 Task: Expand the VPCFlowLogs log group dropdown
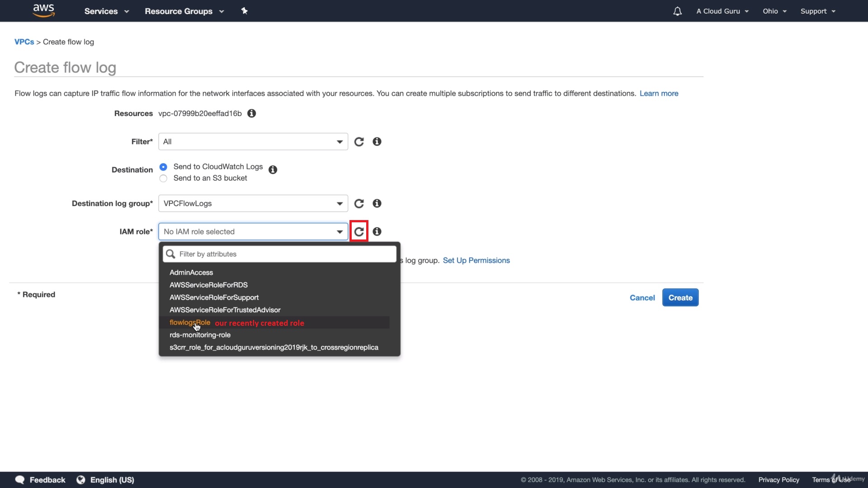point(253,204)
